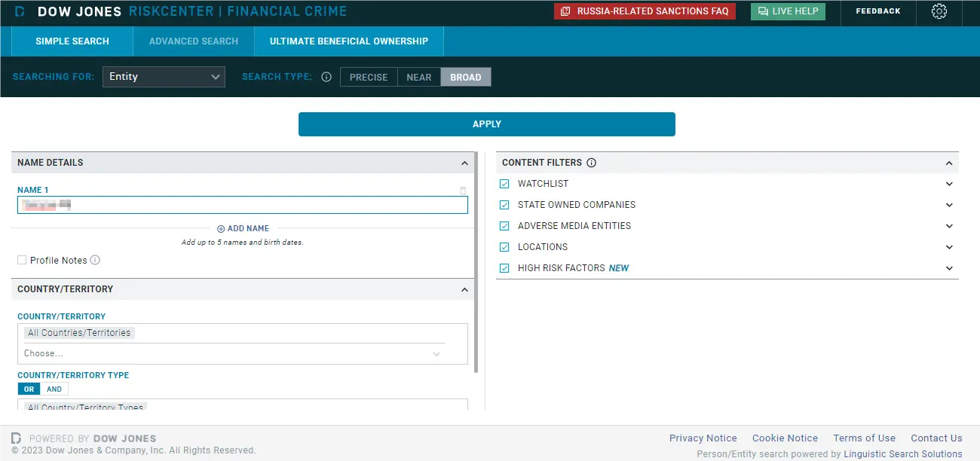Click the Dow Jones logo icon

pyautogui.click(x=20, y=11)
